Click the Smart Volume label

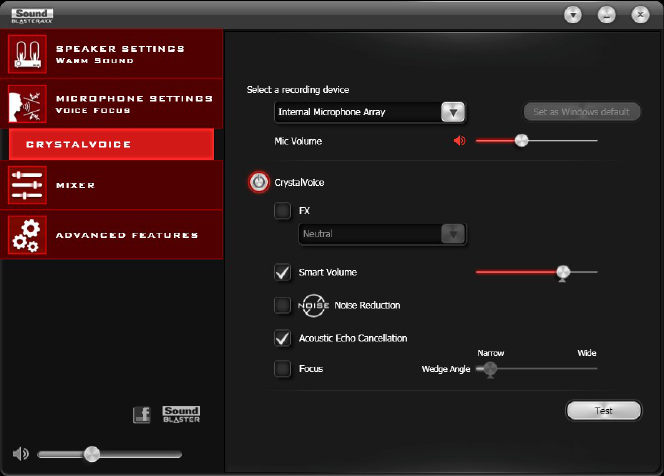point(328,272)
